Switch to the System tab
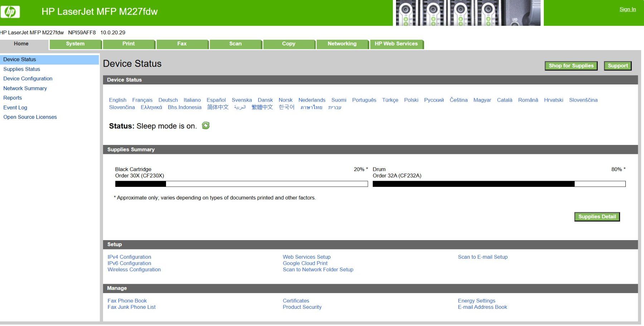 pos(75,44)
